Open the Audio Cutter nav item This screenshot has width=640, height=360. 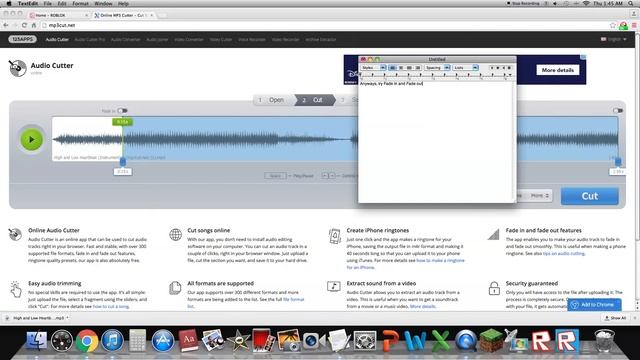coord(57,40)
